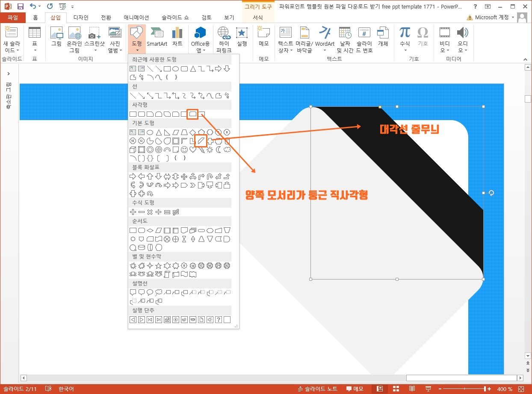Insert 슬라이드 번호 slide number
The height and width of the screenshot is (394, 532).
[364, 39]
